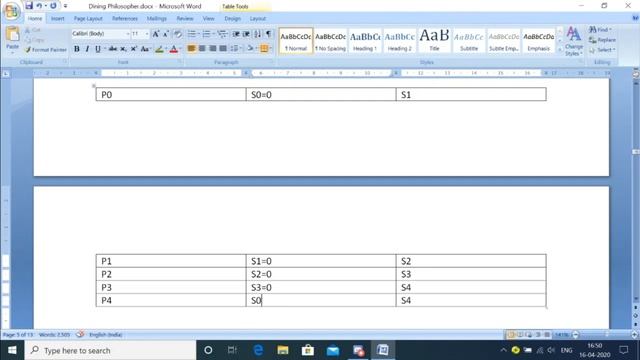
Task: Click the S0 cell in P4 row
Action: 321,300
